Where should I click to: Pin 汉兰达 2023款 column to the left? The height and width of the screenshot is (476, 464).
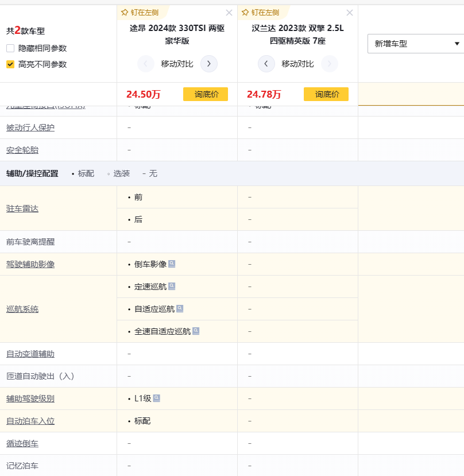coord(261,13)
